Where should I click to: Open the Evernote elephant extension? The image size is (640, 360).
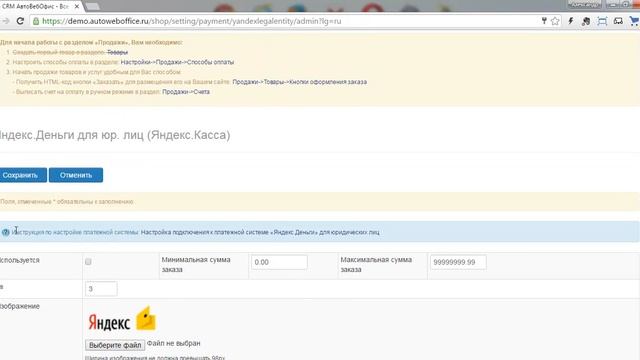click(x=586, y=21)
